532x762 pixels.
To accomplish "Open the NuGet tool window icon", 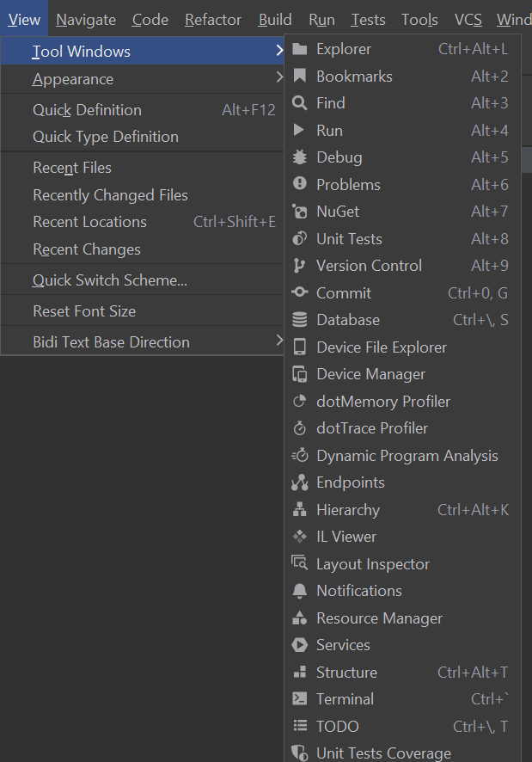I will coord(301,211).
